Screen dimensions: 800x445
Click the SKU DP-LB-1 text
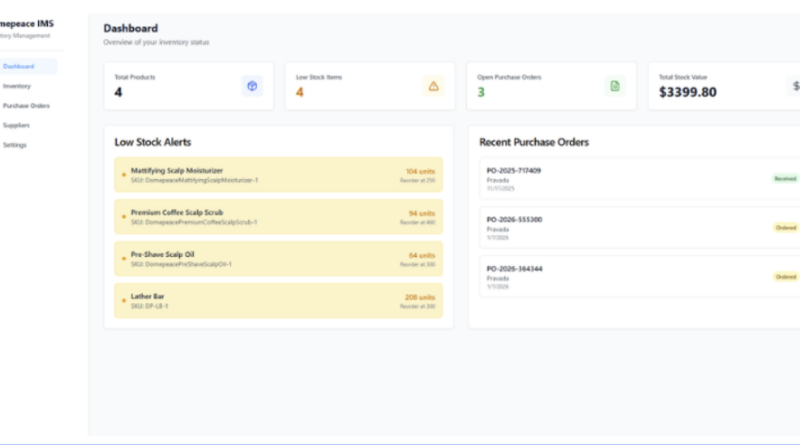pyautogui.click(x=149, y=306)
